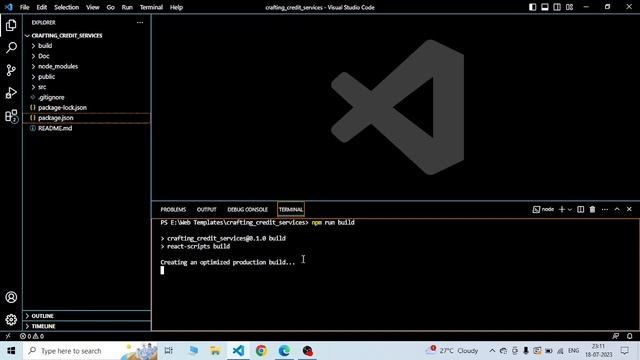Image resolution: width=640 pixels, height=360 pixels.
Task: Expand the node_modules folder
Action: [x=87, y=66]
